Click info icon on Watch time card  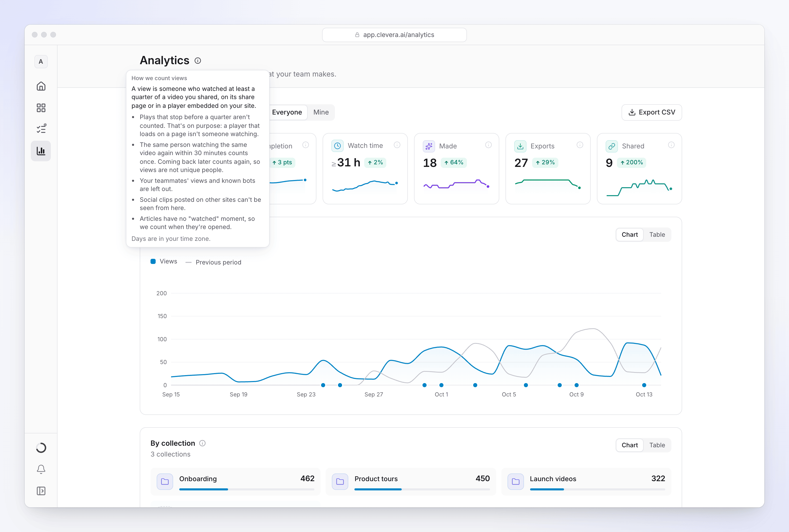pyautogui.click(x=397, y=145)
